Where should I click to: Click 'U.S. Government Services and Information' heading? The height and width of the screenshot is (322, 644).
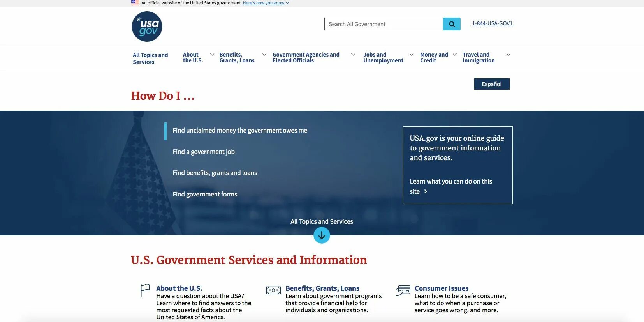coord(249,260)
